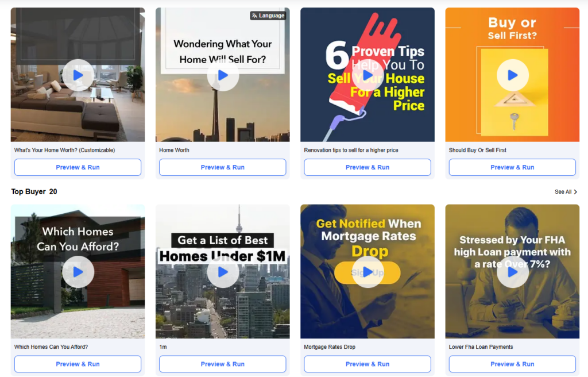Preview & Run Lower Fha Loan Payments
Image resolution: width=588 pixels, height=377 pixels.
tap(512, 364)
